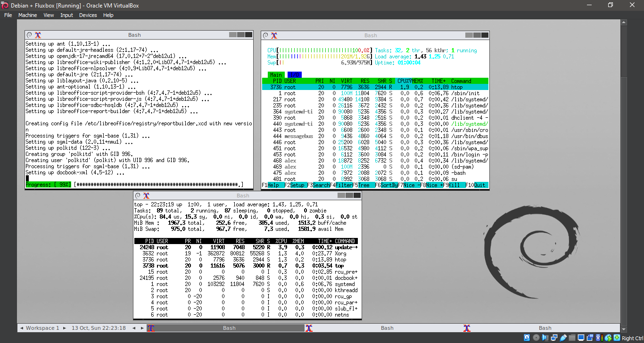This screenshot has width=644, height=343.
Task: Click the left arrow beside the taskbar clock
Action: coord(133,327)
